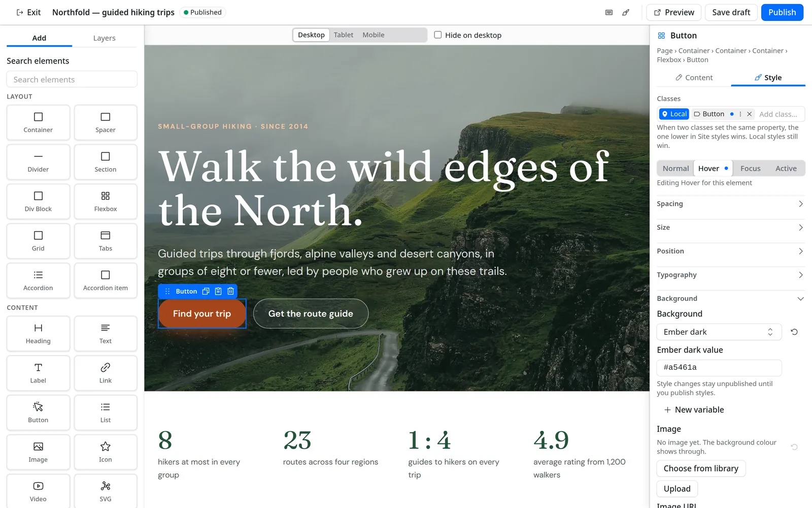Delete the selected Button with the trash icon
Viewport: 812px width, 508px height.
tap(230, 291)
